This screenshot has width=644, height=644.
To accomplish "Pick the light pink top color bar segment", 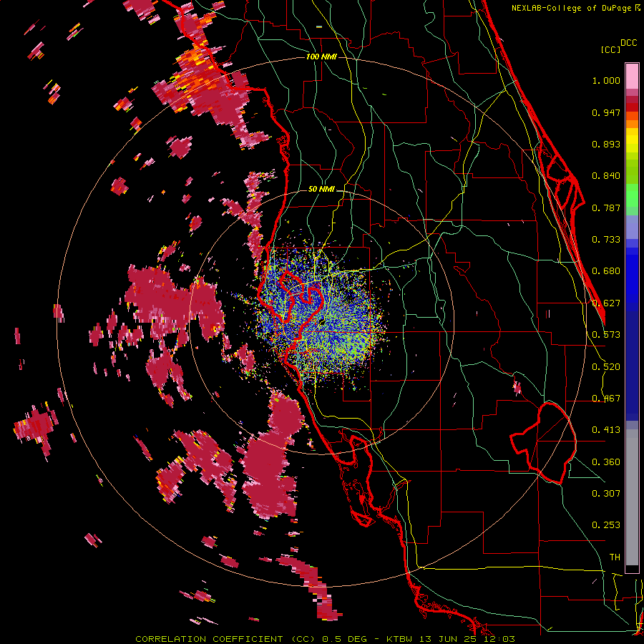I will click(x=632, y=76).
